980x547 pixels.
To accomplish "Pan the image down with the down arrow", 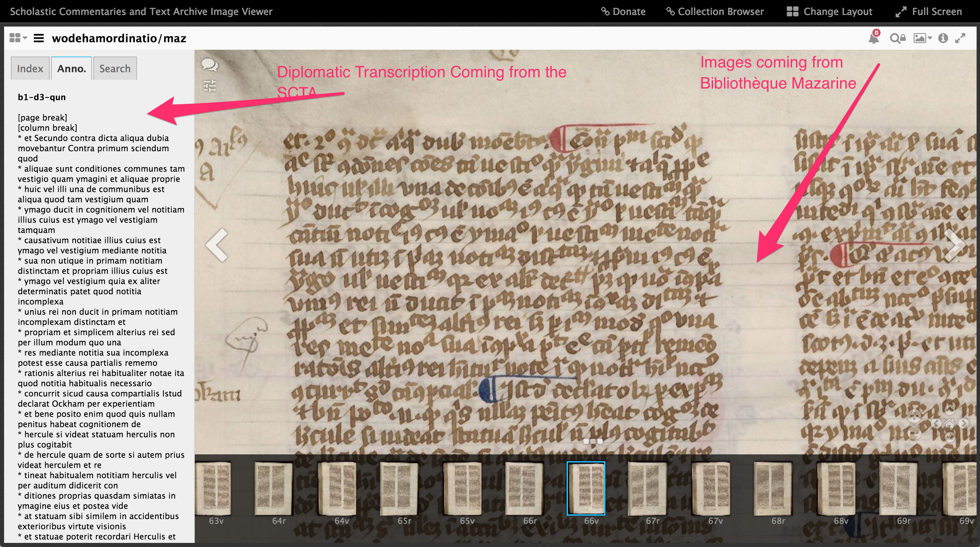I will (x=950, y=437).
